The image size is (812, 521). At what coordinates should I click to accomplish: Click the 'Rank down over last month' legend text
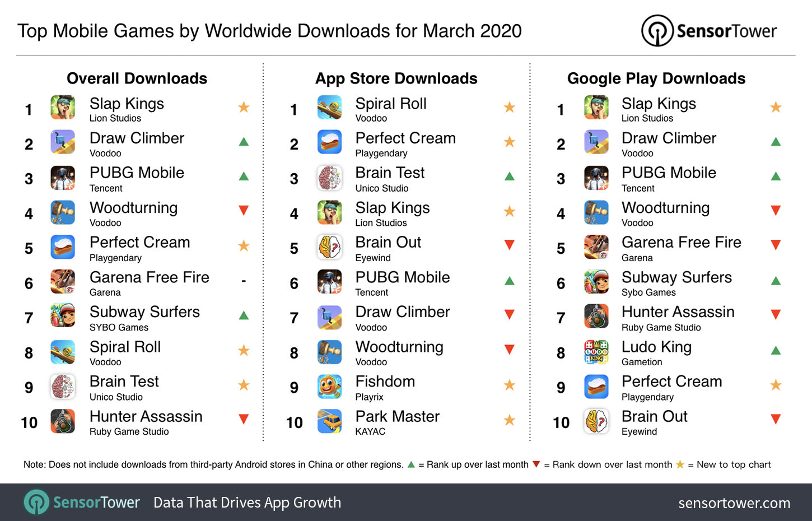(x=612, y=464)
